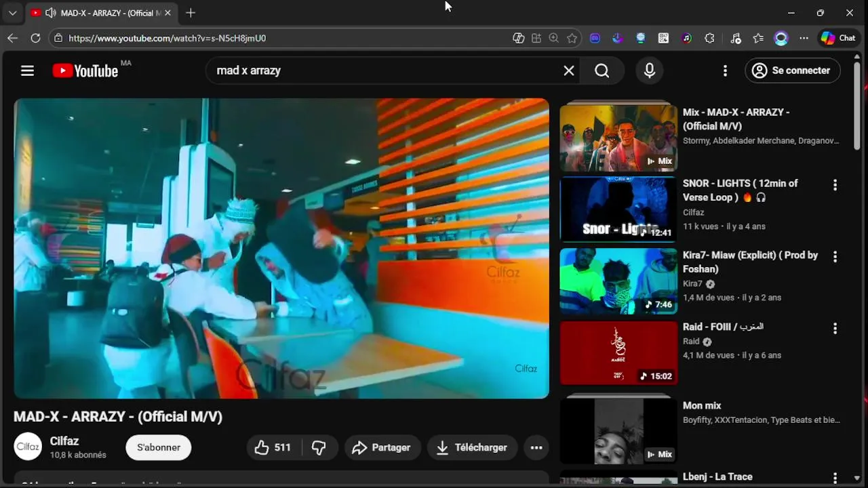Open the colorful music note extension
The height and width of the screenshot is (488, 868).
686,38
